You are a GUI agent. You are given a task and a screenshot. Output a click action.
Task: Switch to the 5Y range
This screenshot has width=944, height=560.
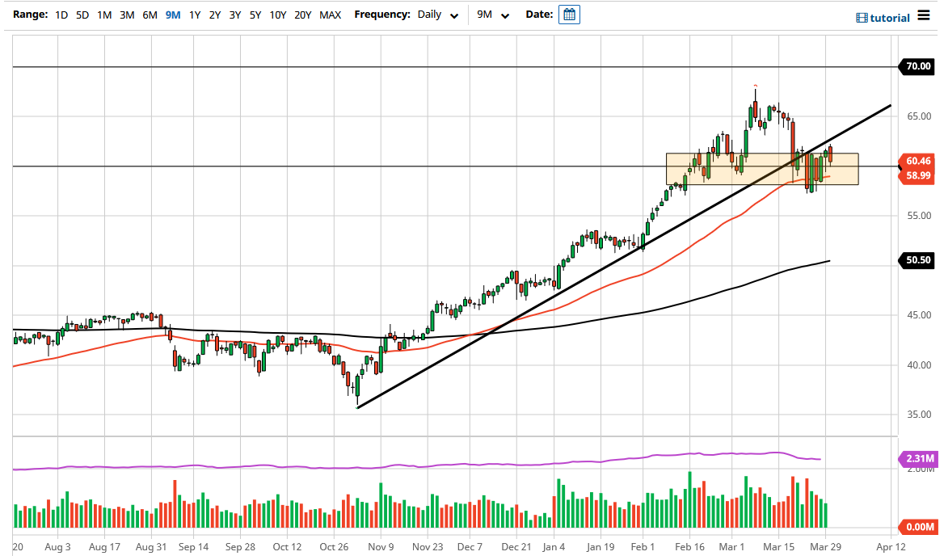(x=255, y=15)
